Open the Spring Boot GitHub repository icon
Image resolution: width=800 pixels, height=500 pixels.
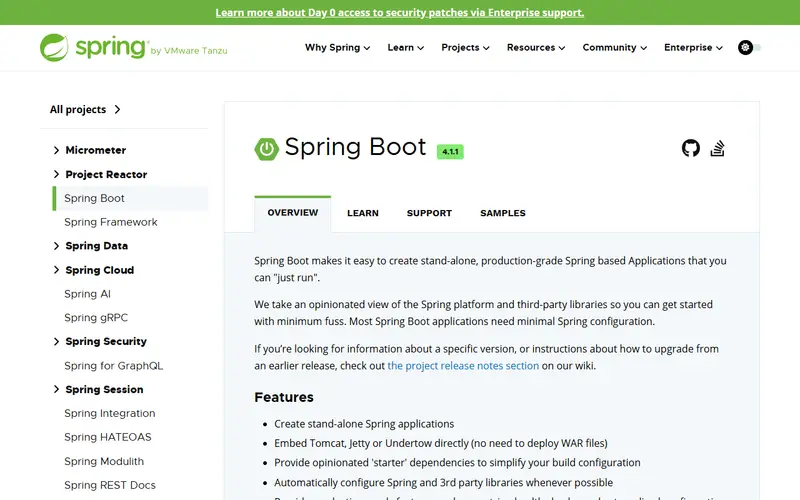coord(690,148)
